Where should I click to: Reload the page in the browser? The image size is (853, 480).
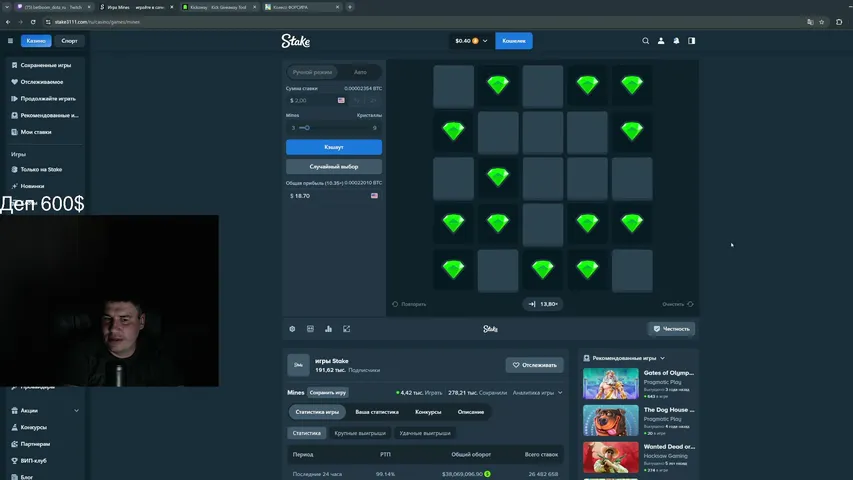click(33, 22)
